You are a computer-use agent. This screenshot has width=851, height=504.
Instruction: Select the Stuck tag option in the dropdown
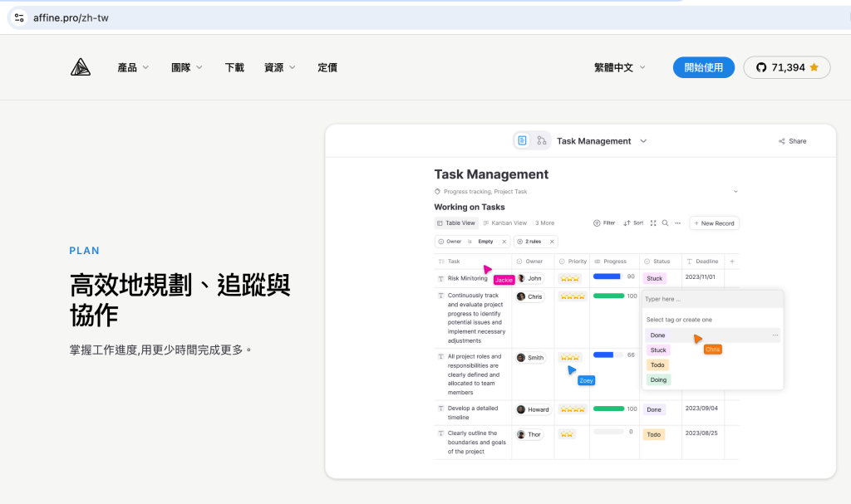pos(658,350)
